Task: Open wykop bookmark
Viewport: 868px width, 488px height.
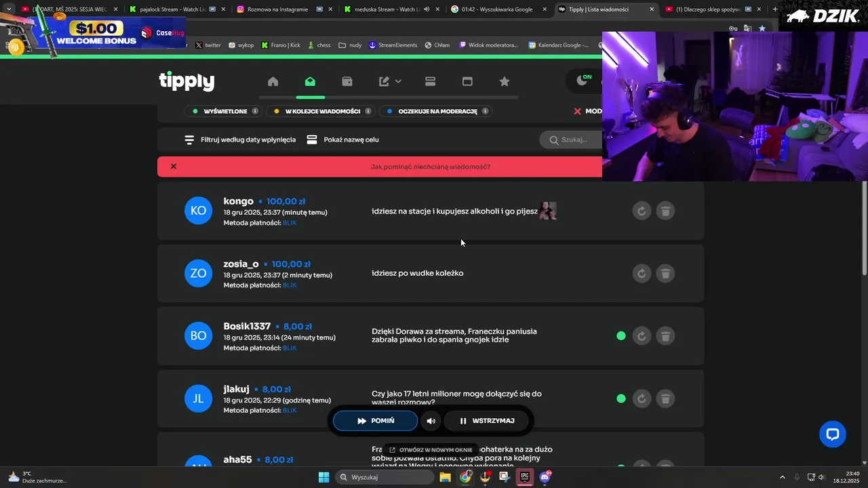Action: pyautogui.click(x=241, y=45)
